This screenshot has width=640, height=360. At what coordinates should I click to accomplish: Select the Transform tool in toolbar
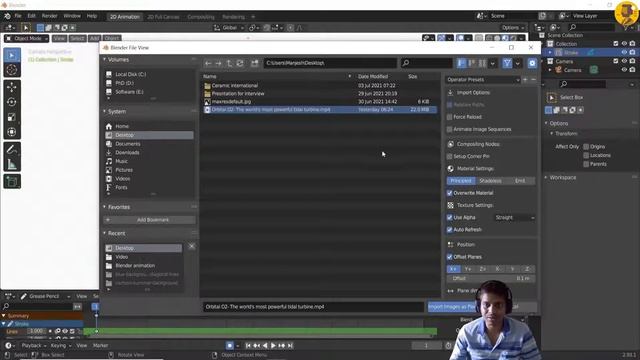pos(12,132)
